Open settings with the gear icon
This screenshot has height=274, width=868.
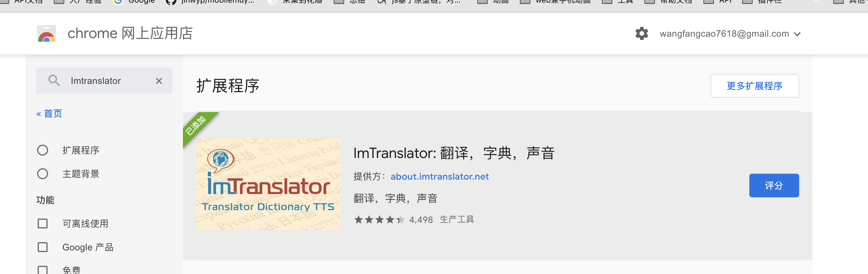pos(641,34)
